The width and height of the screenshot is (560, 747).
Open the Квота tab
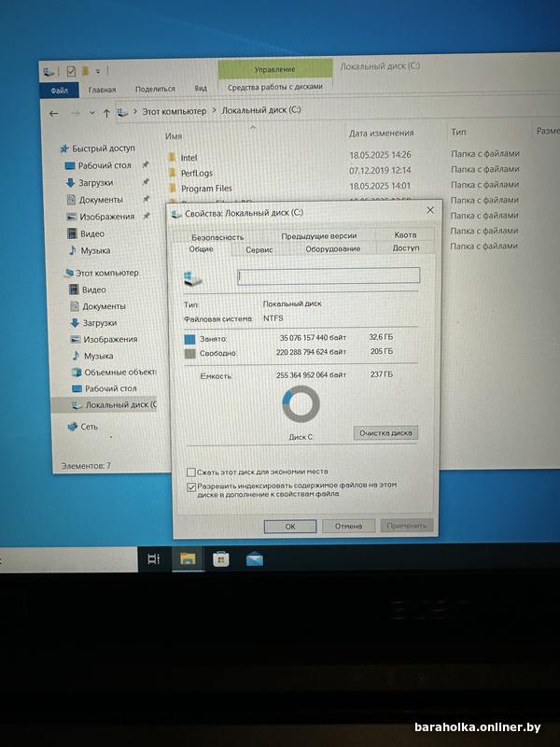(x=405, y=234)
